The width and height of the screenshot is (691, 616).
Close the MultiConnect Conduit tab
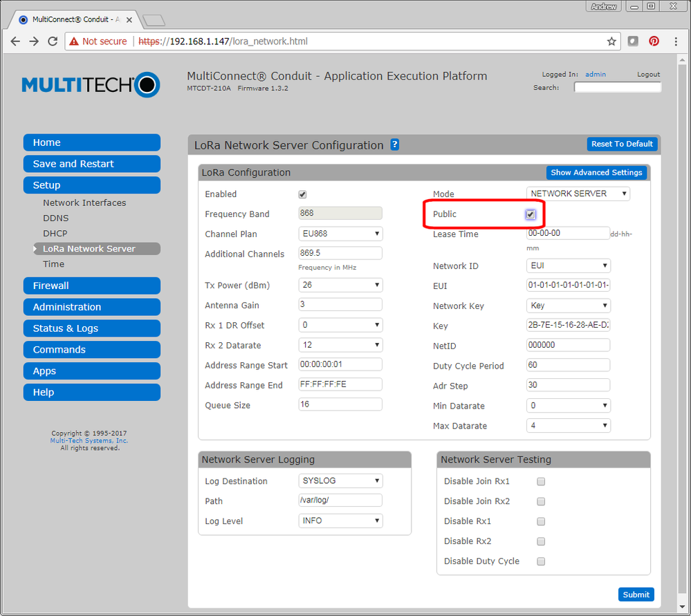(x=129, y=20)
